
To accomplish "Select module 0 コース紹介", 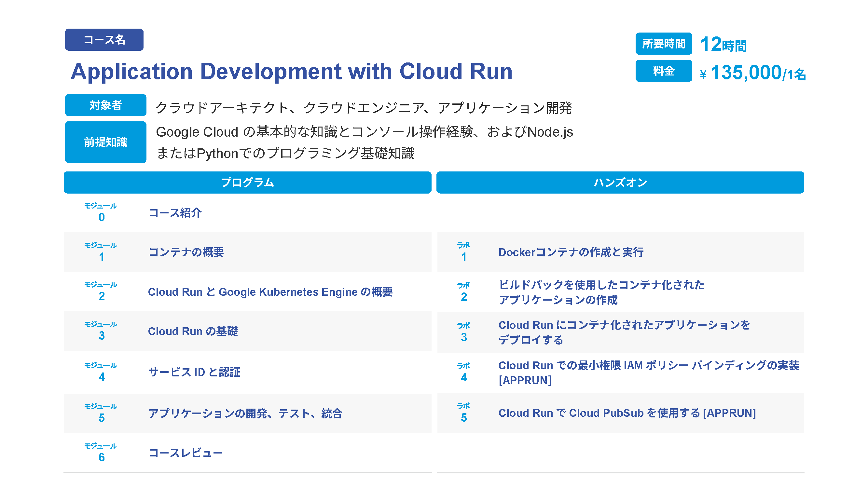I will click(175, 213).
